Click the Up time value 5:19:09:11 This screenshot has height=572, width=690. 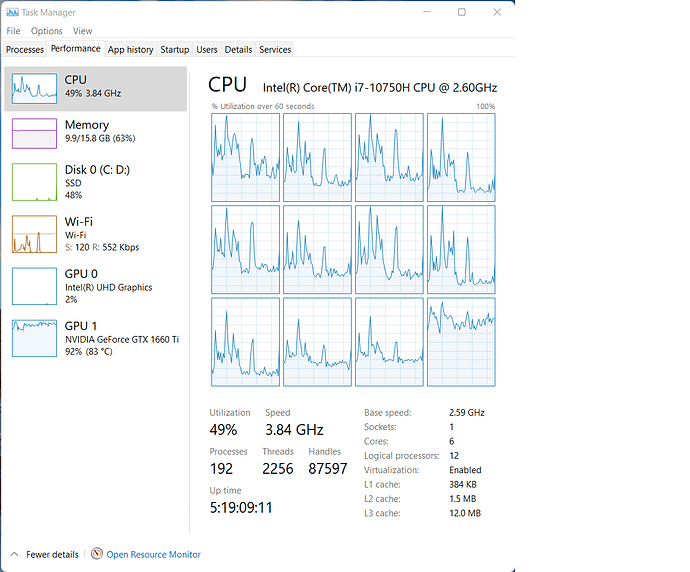241,508
